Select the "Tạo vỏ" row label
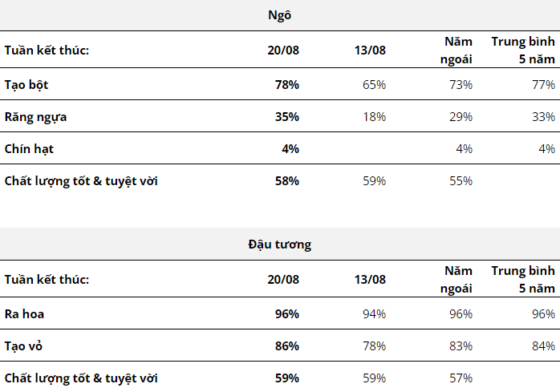Image resolution: width=560 pixels, height=392 pixels. click(26, 346)
